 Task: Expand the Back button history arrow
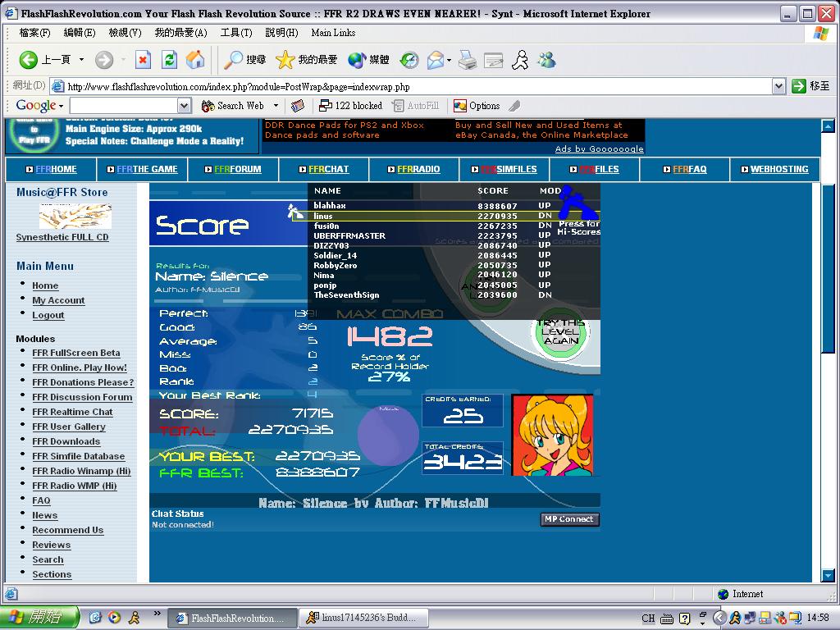point(81,59)
